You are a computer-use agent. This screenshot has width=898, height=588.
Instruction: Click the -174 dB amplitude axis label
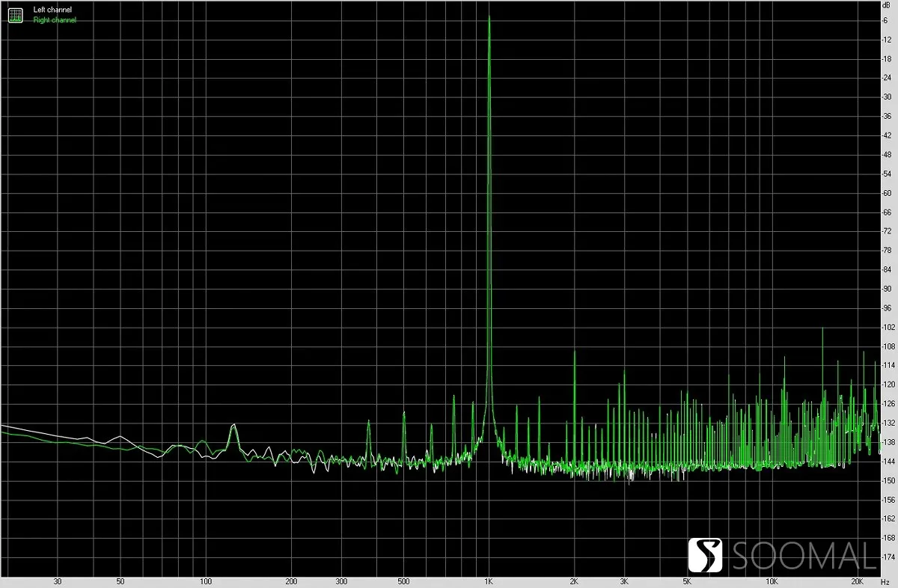(888, 557)
